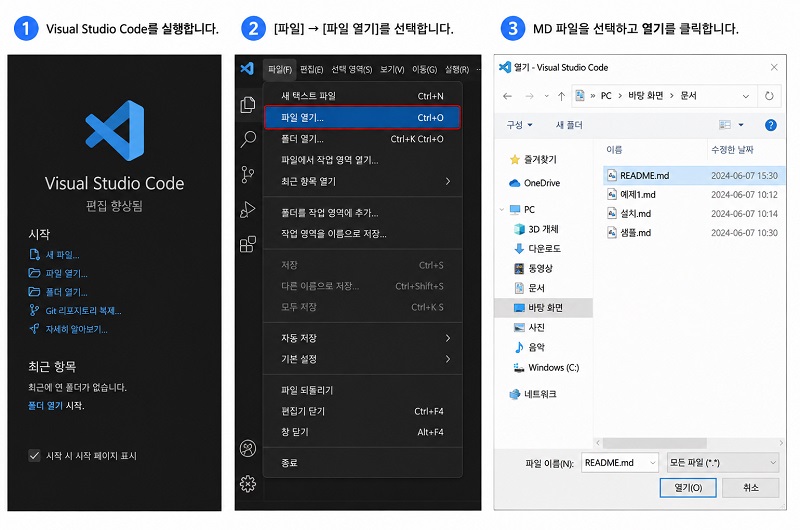Open the Run and Debug view icon
This screenshot has width=800, height=530.
[248, 209]
